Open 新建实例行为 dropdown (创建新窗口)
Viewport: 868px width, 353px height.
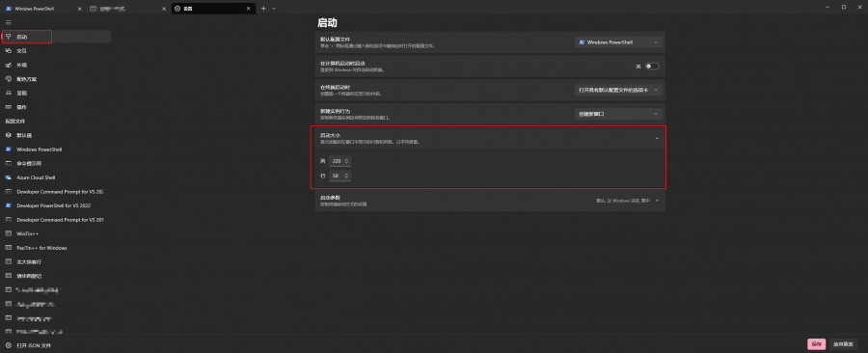(x=619, y=114)
